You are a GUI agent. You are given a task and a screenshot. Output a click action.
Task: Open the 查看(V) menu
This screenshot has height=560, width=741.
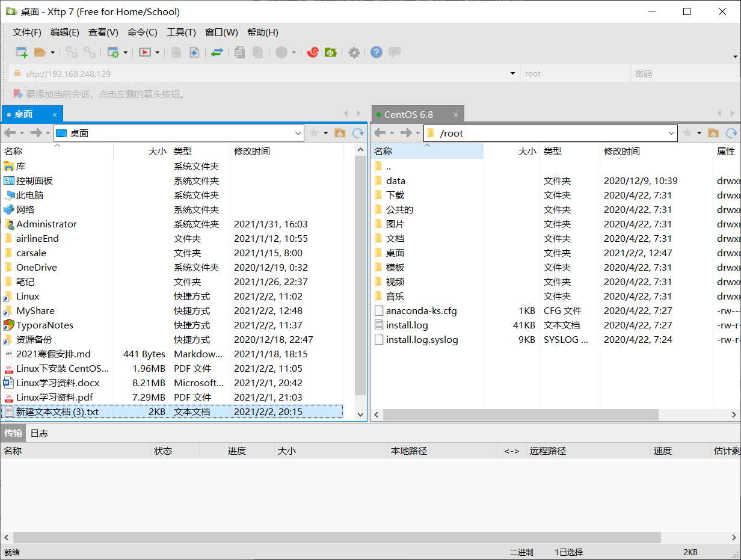click(103, 32)
